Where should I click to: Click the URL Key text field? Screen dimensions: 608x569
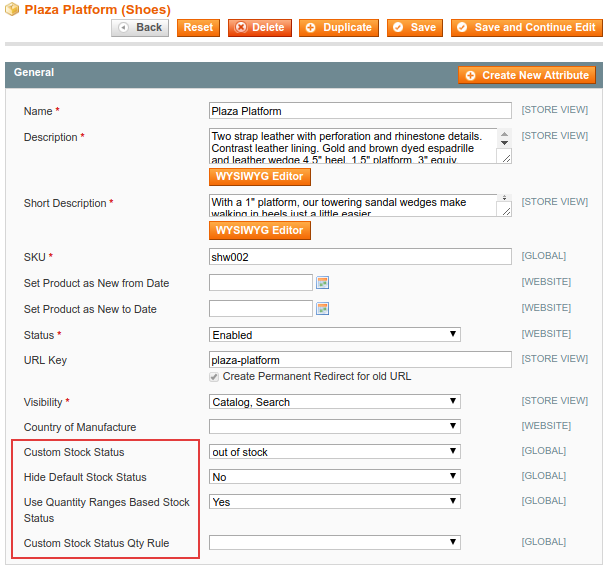[x=360, y=360]
